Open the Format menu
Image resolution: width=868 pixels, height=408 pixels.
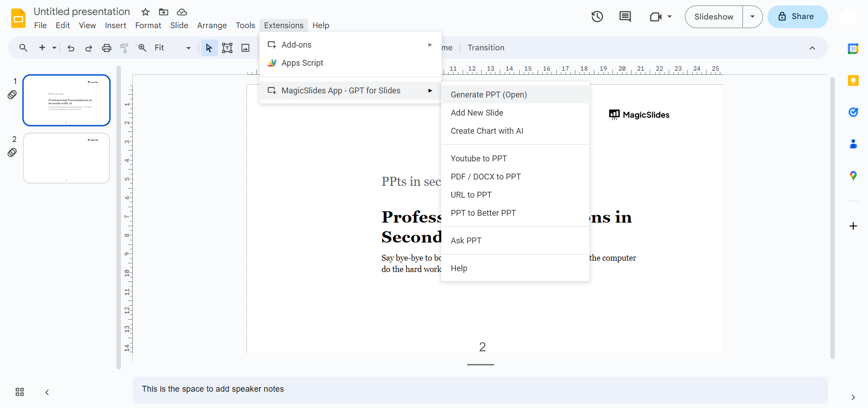(148, 25)
